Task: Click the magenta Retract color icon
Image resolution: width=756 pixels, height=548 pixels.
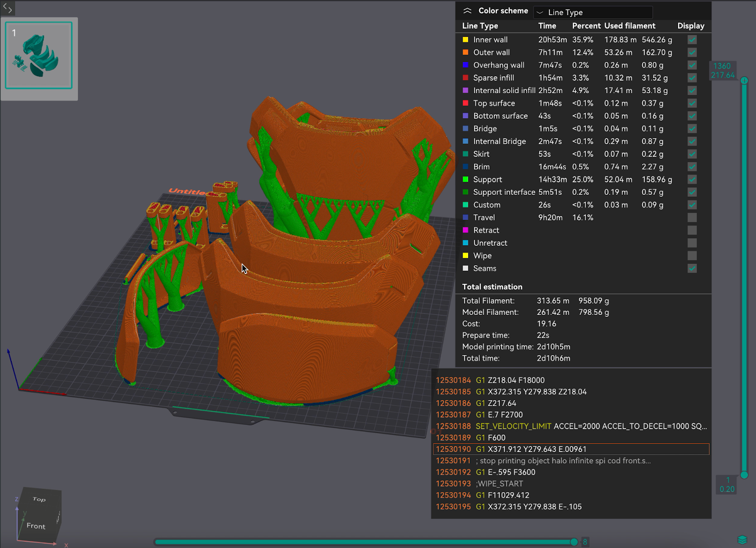Action: [465, 230]
